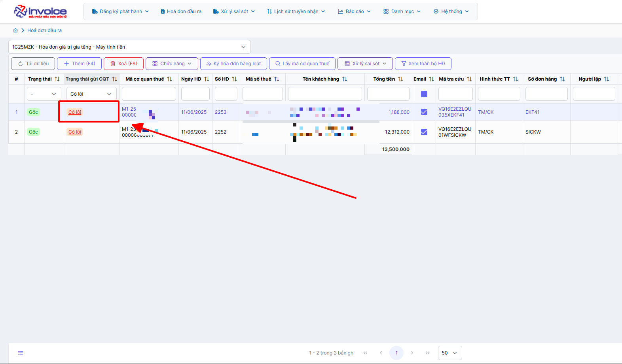
Task: Open the Hệ thống menu
Action: pos(451,11)
